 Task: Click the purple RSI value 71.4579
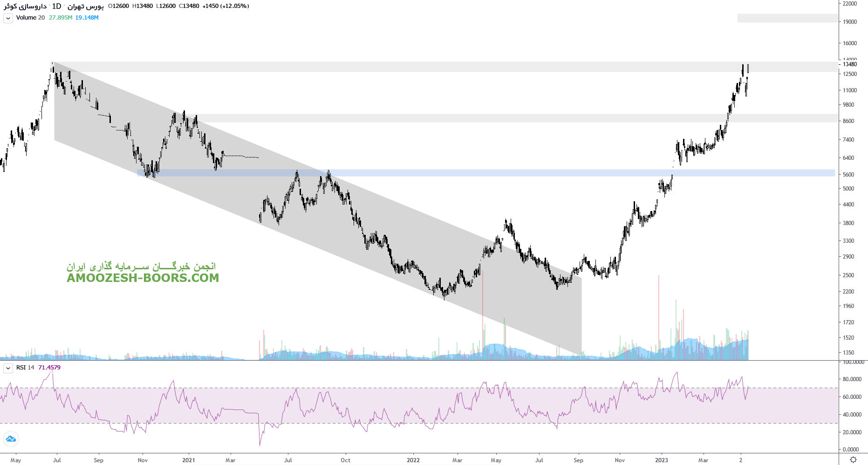49,368
